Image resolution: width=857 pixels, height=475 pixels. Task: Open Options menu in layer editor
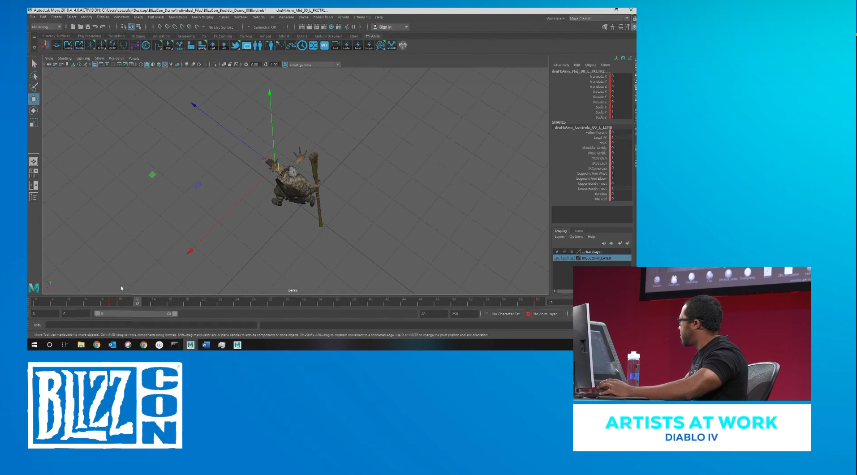[576, 237]
